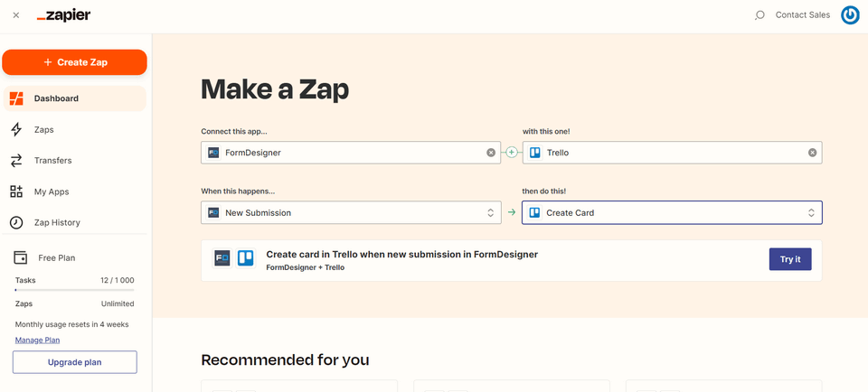Click the green plus connector icon

pos(512,153)
